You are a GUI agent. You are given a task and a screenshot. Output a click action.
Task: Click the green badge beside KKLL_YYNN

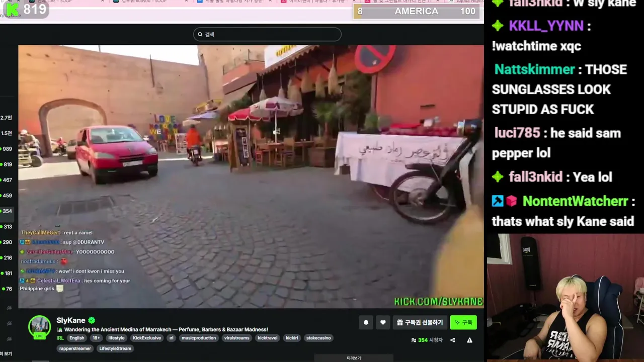tap(498, 26)
